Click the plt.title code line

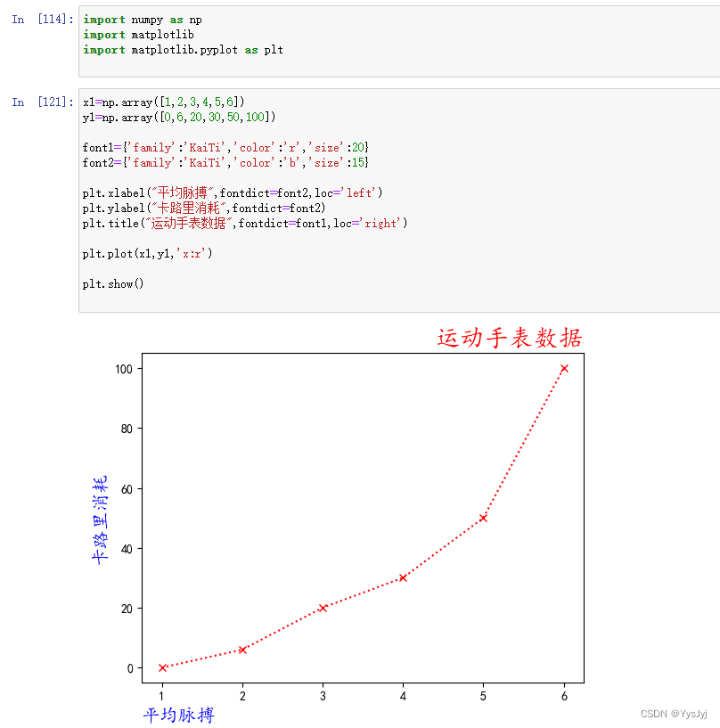(x=245, y=224)
